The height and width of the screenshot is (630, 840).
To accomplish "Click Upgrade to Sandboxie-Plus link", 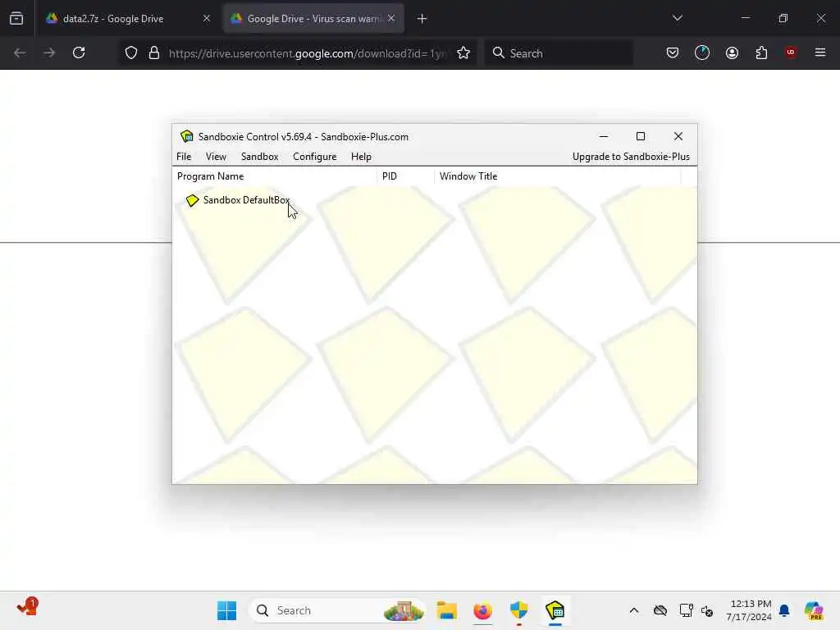I will coord(631,157).
